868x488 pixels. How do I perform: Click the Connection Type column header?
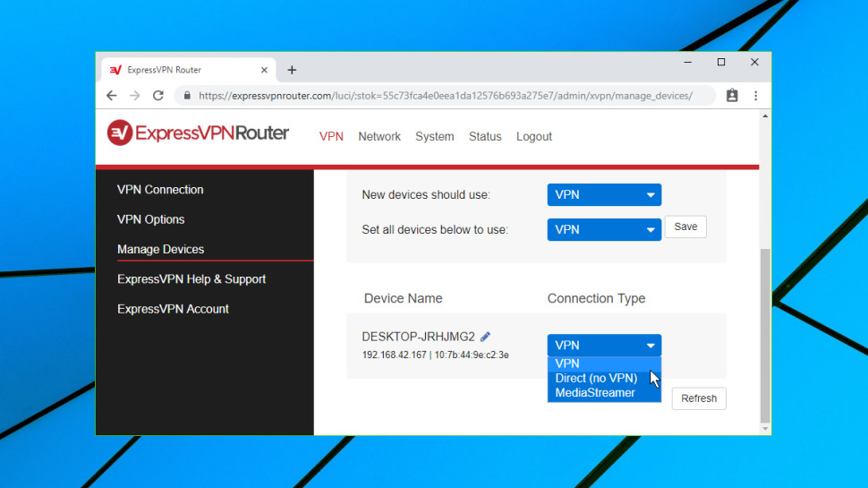pos(596,298)
